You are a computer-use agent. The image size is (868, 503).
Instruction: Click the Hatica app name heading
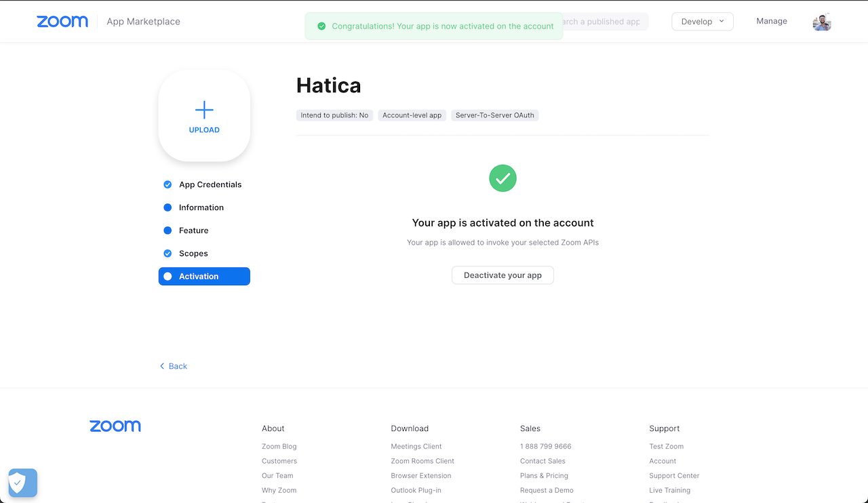(x=329, y=85)
